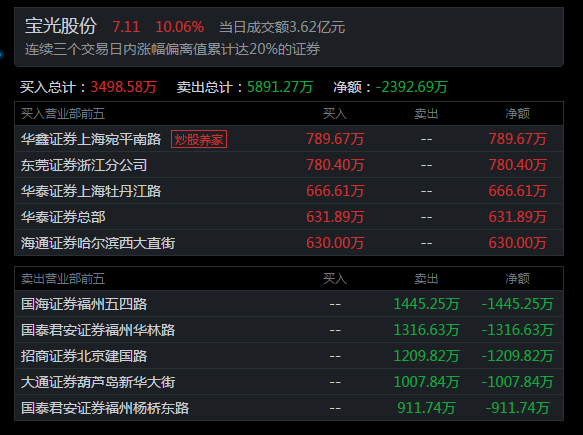583x435 pixels.
Task: Click 净额 column header in buy table
Action: [517, 113]
